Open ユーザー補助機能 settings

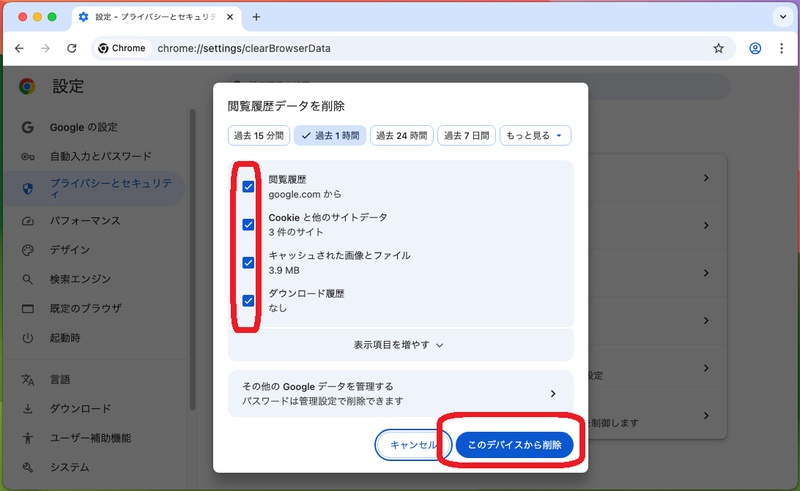90,438
